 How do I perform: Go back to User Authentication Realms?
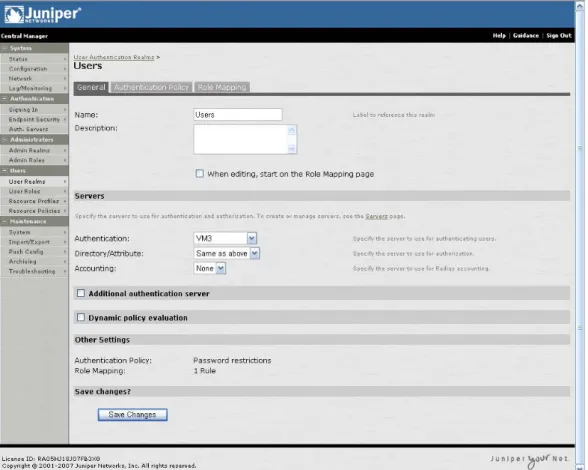(x=114, y=57)
